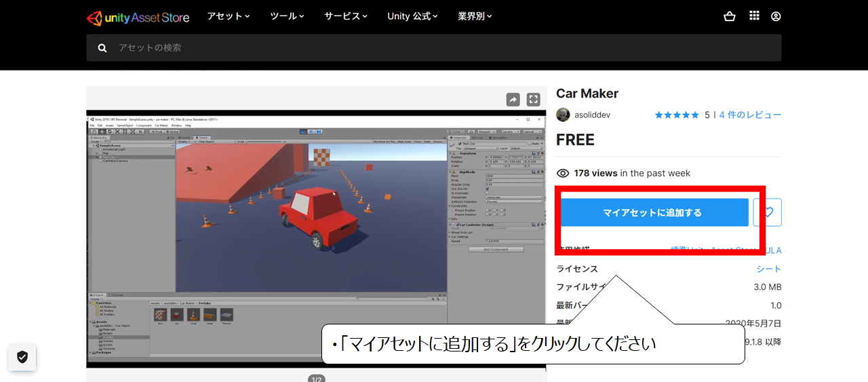The image size is (868, 382).
Task: Click the 178 views text
Action: tap(595, 173)
